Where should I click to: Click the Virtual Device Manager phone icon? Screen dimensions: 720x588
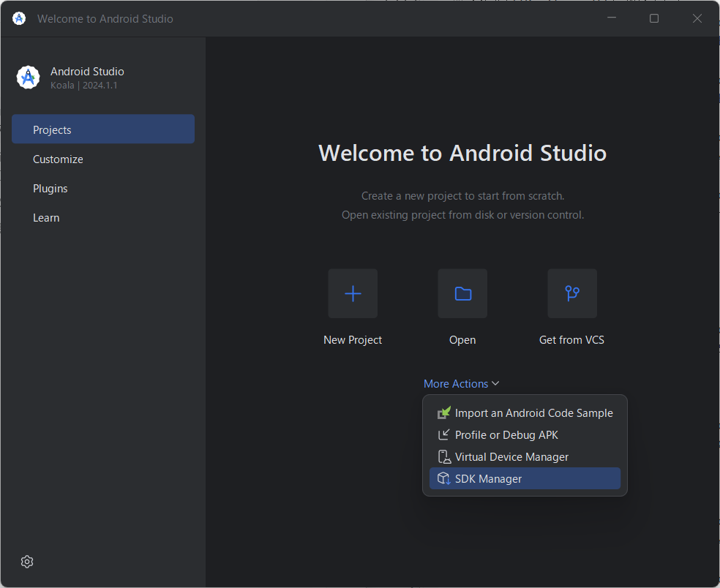(444, 457)
